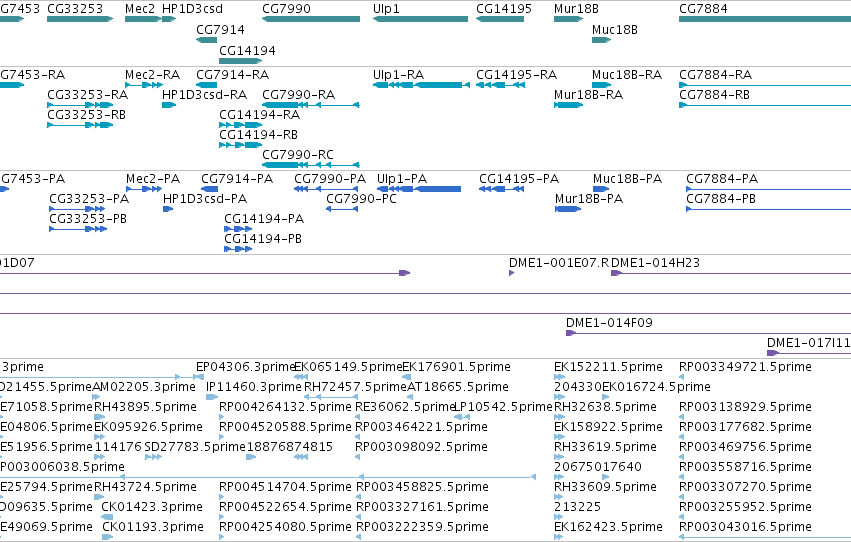
Task: Select the CG7990-PC protein feature
Action: pos(342,209)
